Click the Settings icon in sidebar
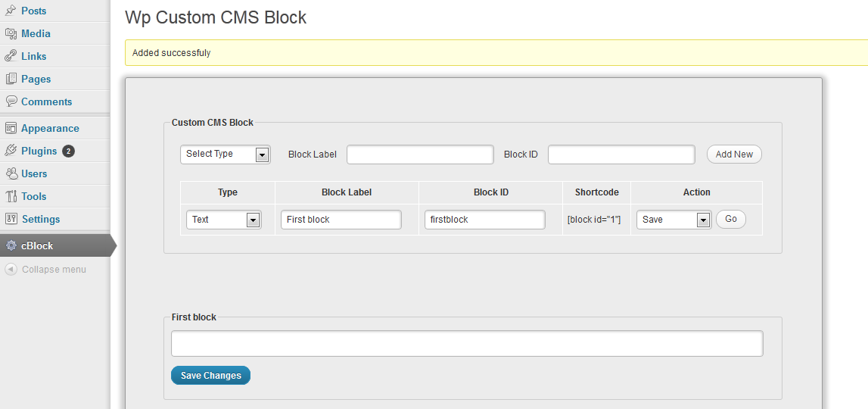Image resolution: width=868 pixels, height=409 pixels. point(11,219)
